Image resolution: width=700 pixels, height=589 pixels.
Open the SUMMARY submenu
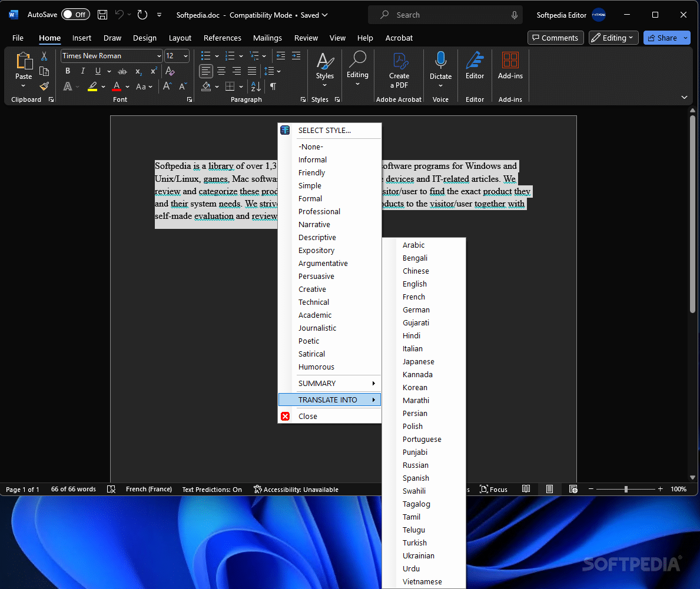pyautogui.click(x=330, y=383)
